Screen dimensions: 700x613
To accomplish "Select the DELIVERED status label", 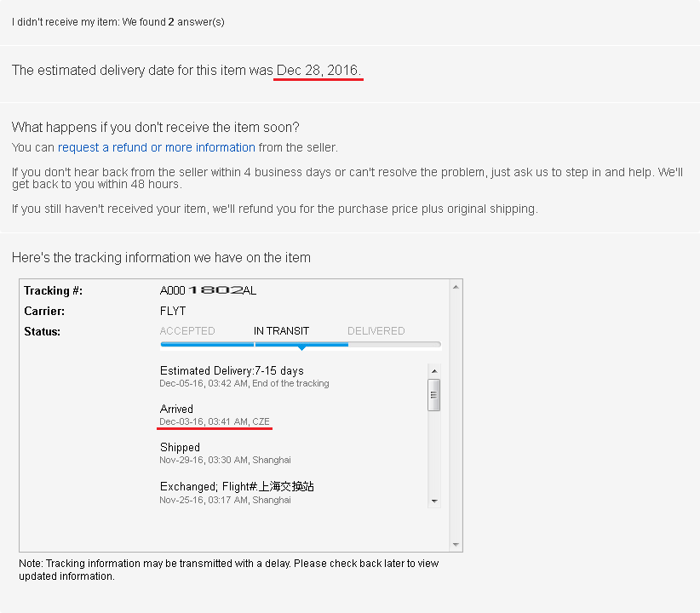I will 376,331.
